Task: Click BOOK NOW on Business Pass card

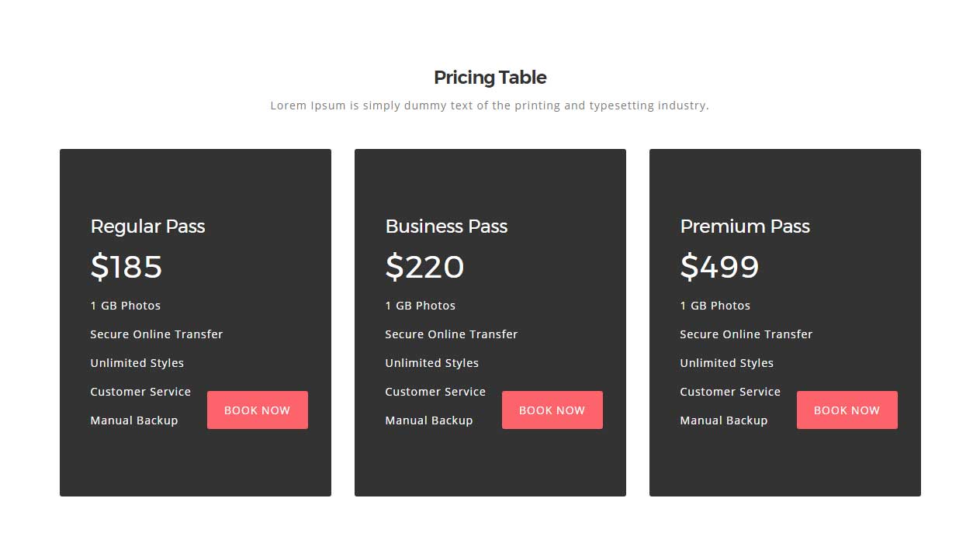Action: click(x=552, y=410)
